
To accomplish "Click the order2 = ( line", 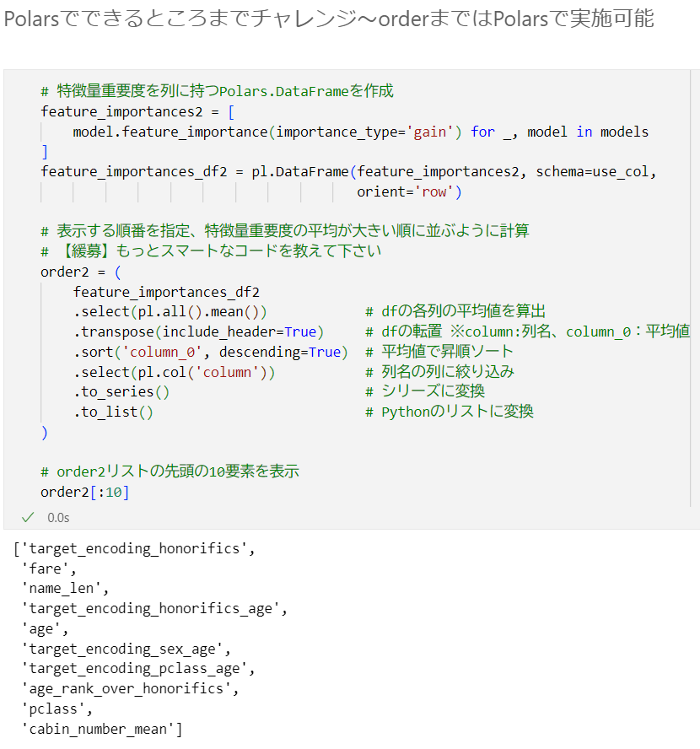I will click(x=81, y=272).
